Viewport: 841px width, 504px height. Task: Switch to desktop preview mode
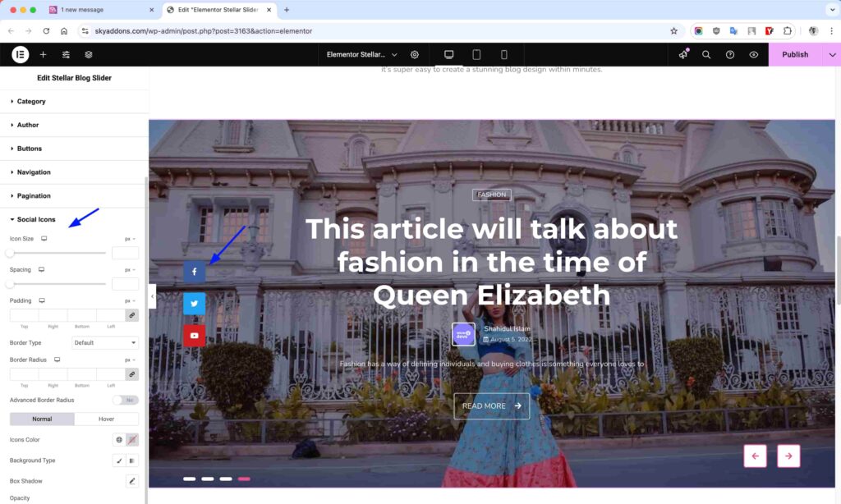coord(449,54)
